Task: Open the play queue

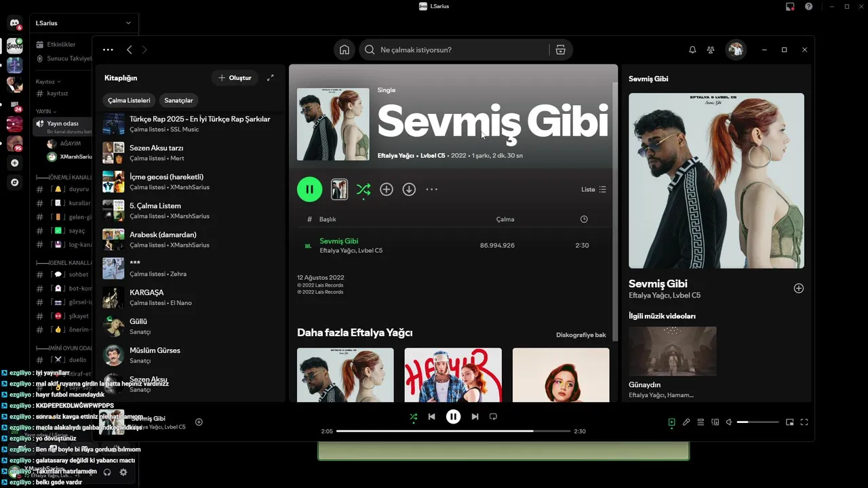Action: [701, 422]
